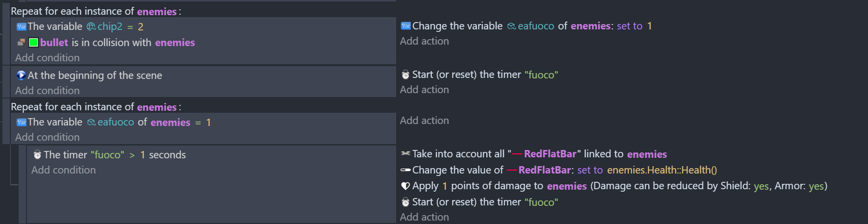The width and height of the screenshot is (868, 224).
Task: Click the link icon of Take into account action
Action: pos(405,154)
